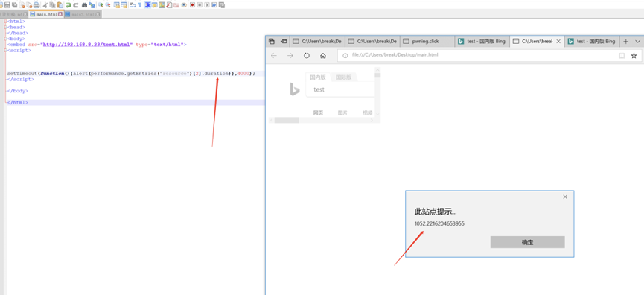Toggle synchronized horizontal scrolling icon
Image resolution: width=644 pixels, height=295 pixels.
[124, 5]
